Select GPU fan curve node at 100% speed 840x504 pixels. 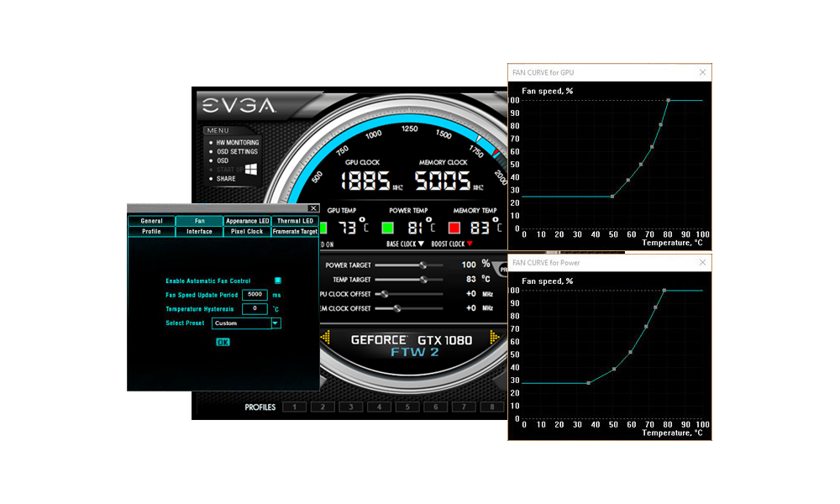(x=668, y=100)
